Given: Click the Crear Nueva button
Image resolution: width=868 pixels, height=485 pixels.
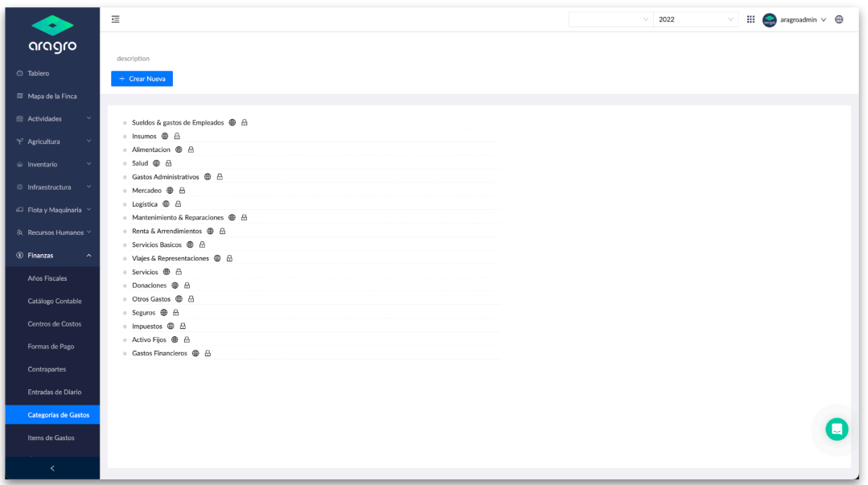Looking at the screenshot, I should coord(142,79).
